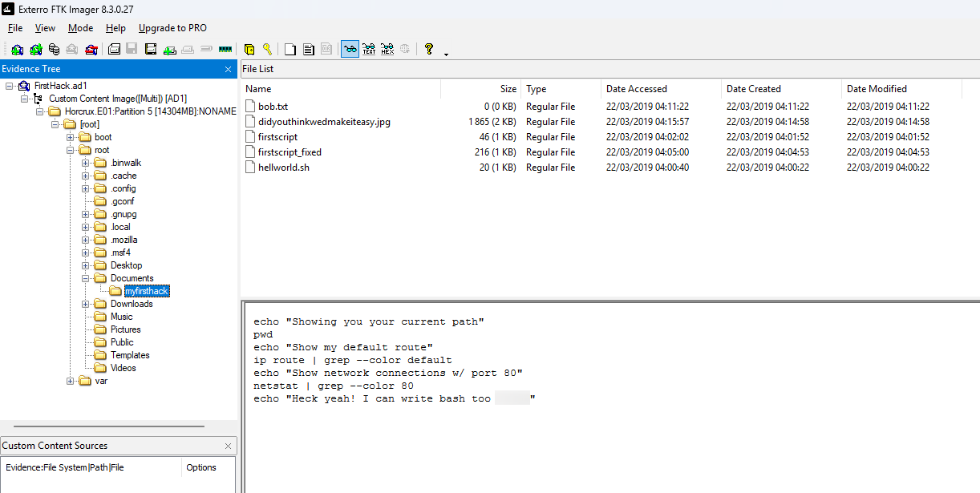Image resolution: width=980 pixels, height=493 pixels.
Task: Toggle HEX view mode toolbar button
Action: pyautogui.click(x=387, y=49)
